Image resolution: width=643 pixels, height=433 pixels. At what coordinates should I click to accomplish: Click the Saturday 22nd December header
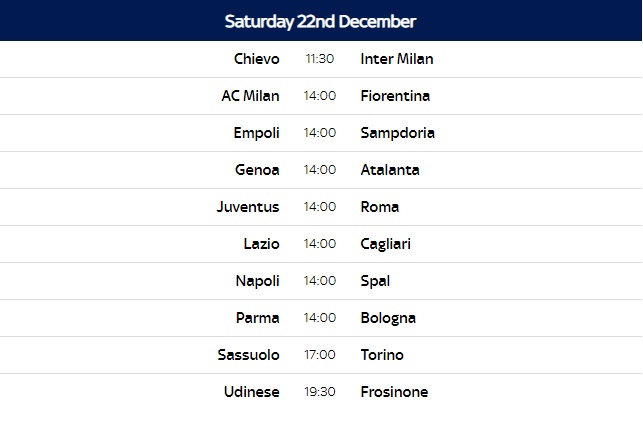(x=320, y=21)
